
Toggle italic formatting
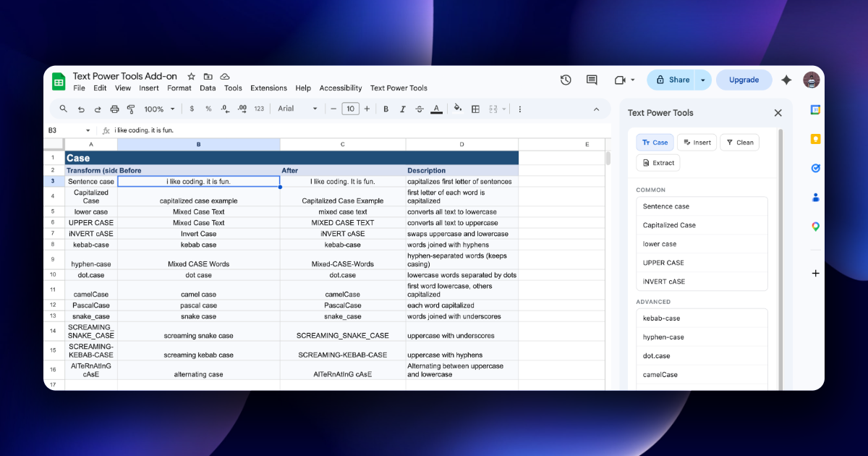[403, 109]
